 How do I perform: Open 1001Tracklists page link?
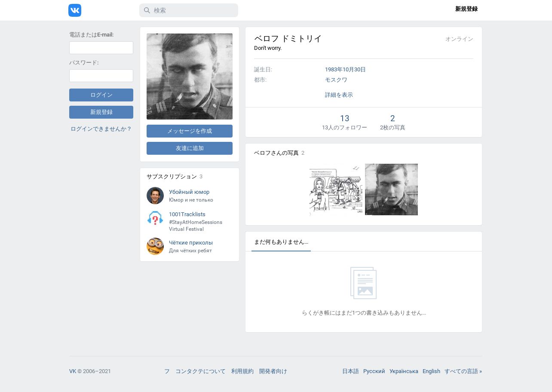tap(187, 214)
